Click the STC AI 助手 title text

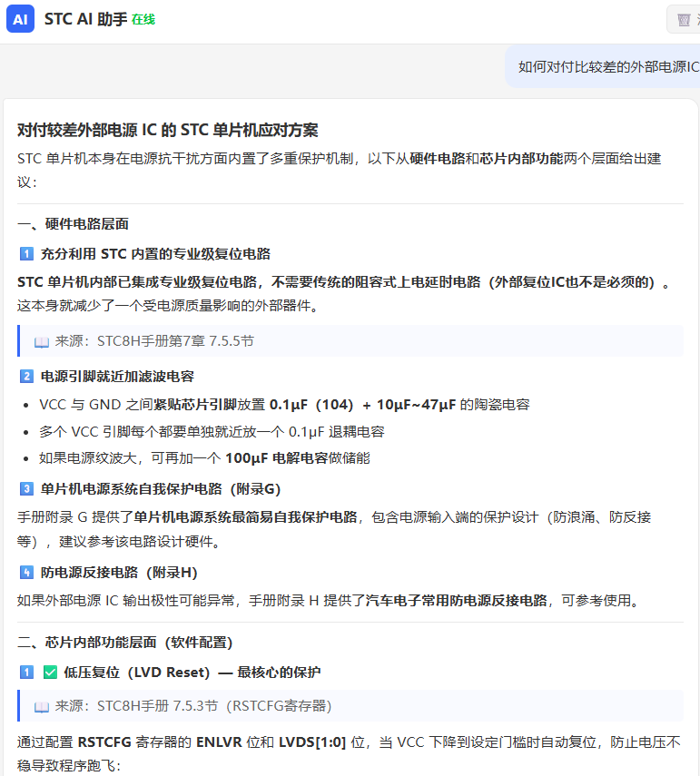(85, 19)
